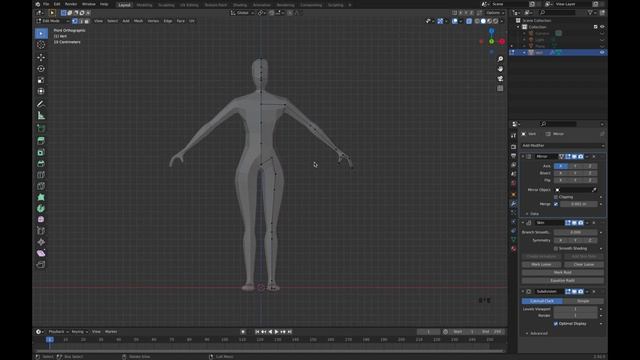Screen dimensions: 640x360
Task: Select the Spin tool
Action: click(41, 208)
